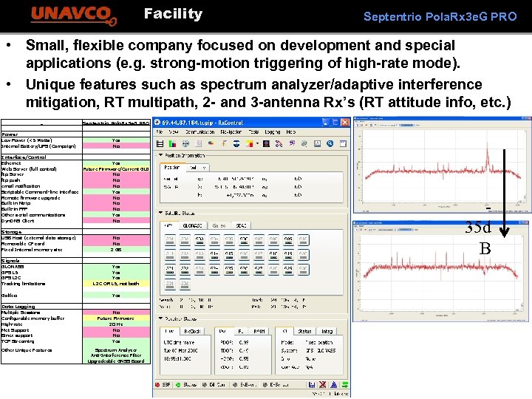
Task: Click the last window-shaped toolbar icon
Action: [343, 144]
